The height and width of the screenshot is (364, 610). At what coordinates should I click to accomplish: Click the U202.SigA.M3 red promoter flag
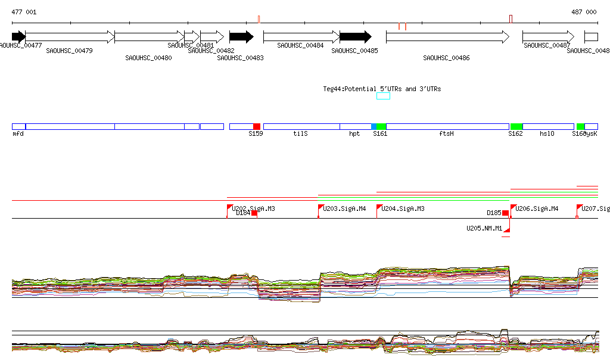(230, 207)
